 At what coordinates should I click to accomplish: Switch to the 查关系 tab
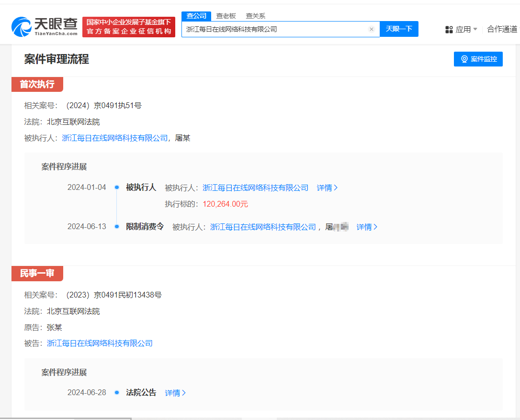point(255,16)
